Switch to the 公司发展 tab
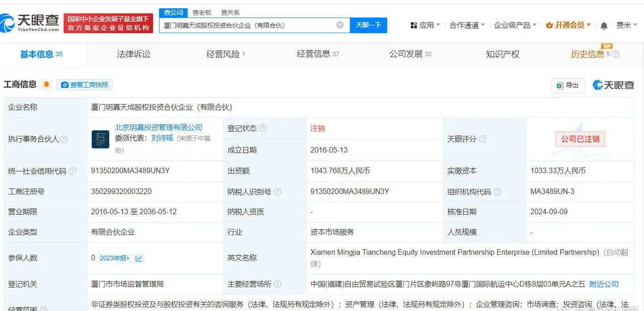 [410, 54]
